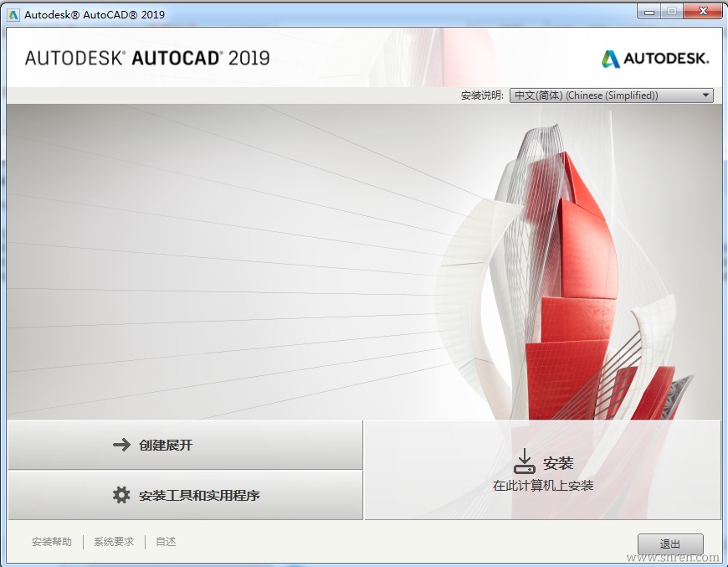Open the 自述 link
Image resolution: width=728 pixels, height=567 pixels.
[166, 542]
